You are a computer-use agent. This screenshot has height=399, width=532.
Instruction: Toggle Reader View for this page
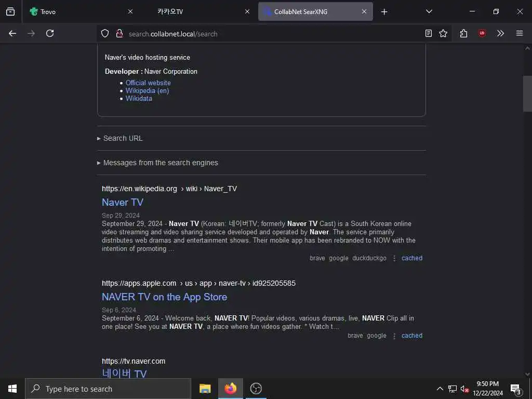429,33
